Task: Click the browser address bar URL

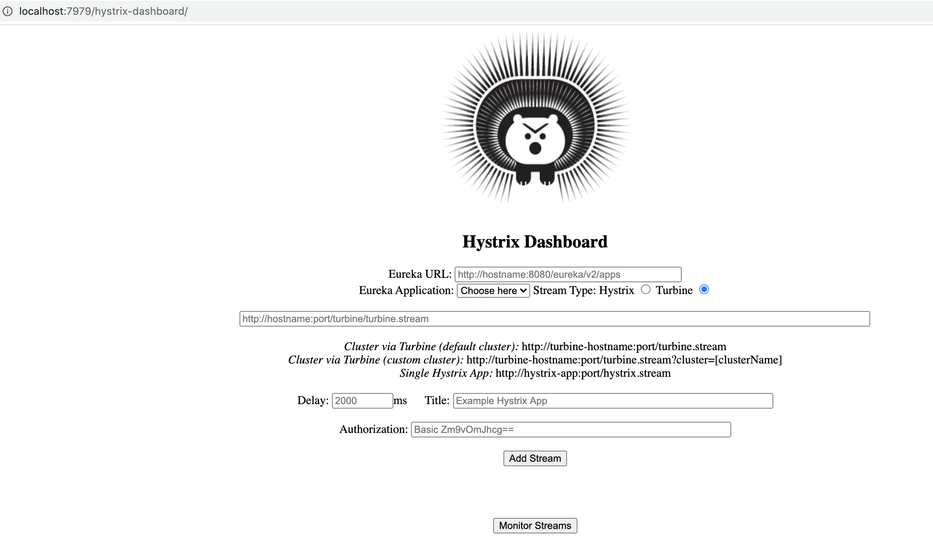Action: [104, 11]
